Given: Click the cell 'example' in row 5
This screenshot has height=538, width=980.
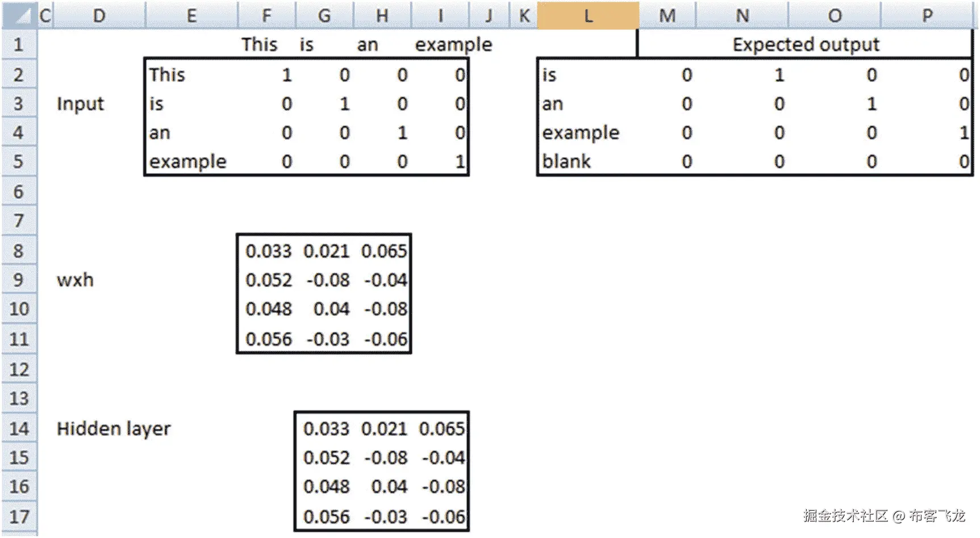Looking at the screenshot, I should click(187, 162).
